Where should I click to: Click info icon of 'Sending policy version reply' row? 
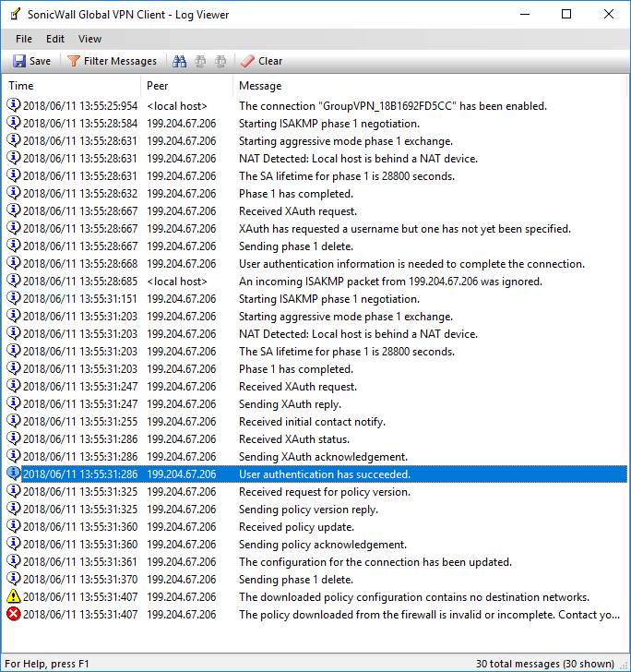[x=13, y=509]
